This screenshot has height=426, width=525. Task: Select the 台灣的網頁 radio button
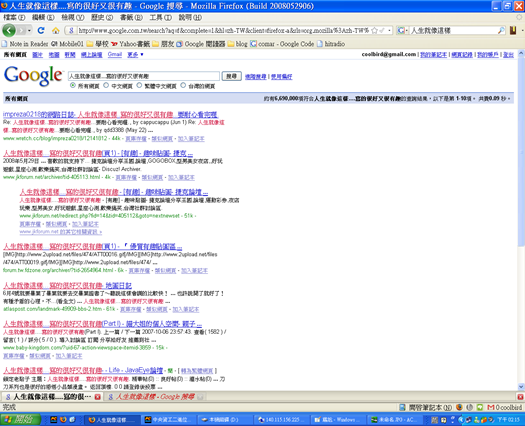point(183,86)
